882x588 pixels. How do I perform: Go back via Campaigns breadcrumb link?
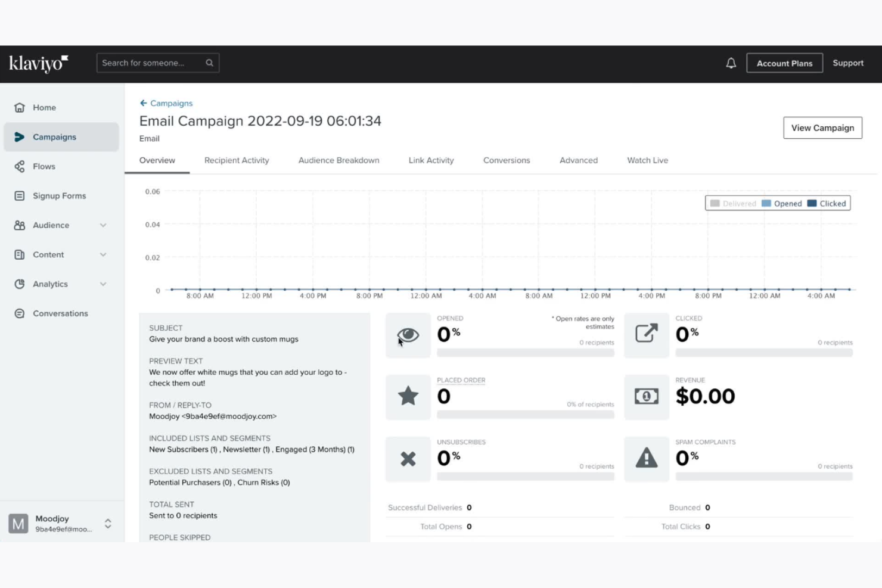coord(171,103)
